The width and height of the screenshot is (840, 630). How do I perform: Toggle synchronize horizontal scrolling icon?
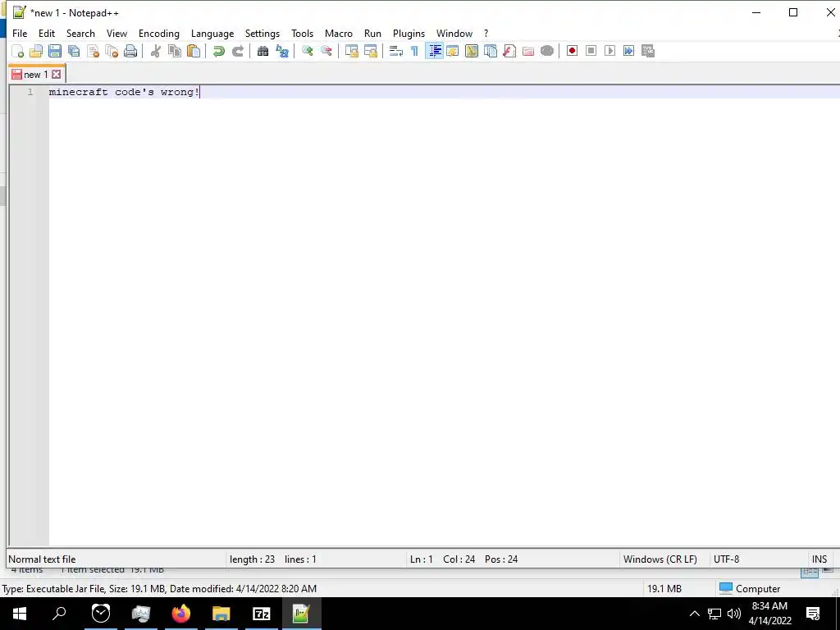click(370, 51)
